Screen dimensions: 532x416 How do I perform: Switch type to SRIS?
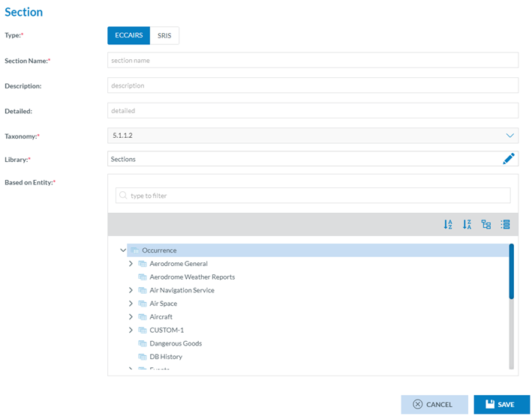(x=164, y=35)
